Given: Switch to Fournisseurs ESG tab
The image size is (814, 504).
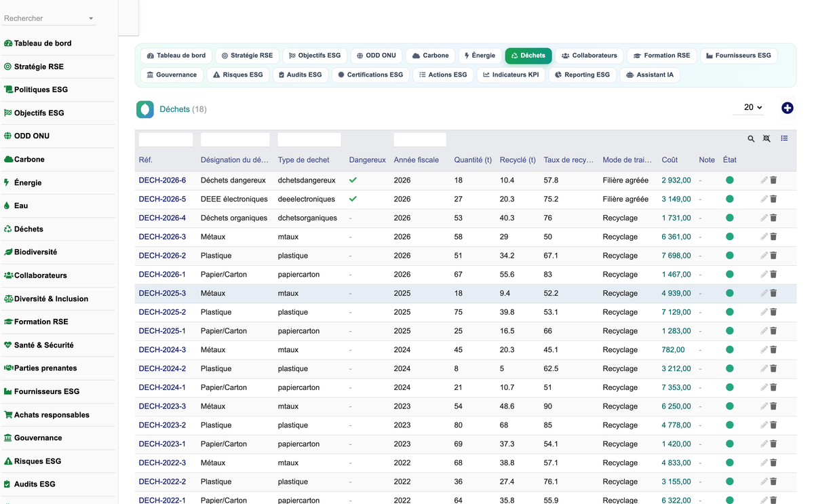Looking at the screenshot, I should (738, 56).
